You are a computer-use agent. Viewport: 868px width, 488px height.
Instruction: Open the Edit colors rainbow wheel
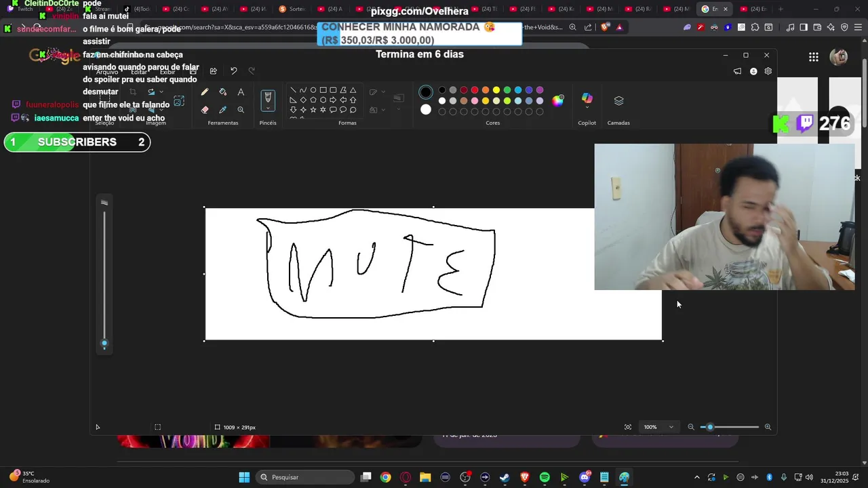[x=557, y=100]
